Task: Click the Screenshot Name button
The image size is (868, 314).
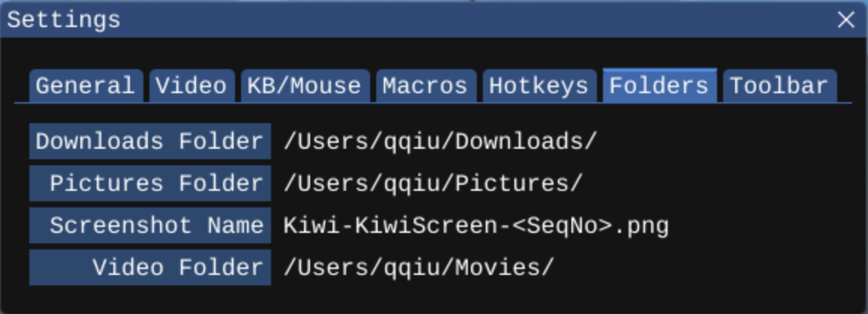Action: [x=150, y=225]
